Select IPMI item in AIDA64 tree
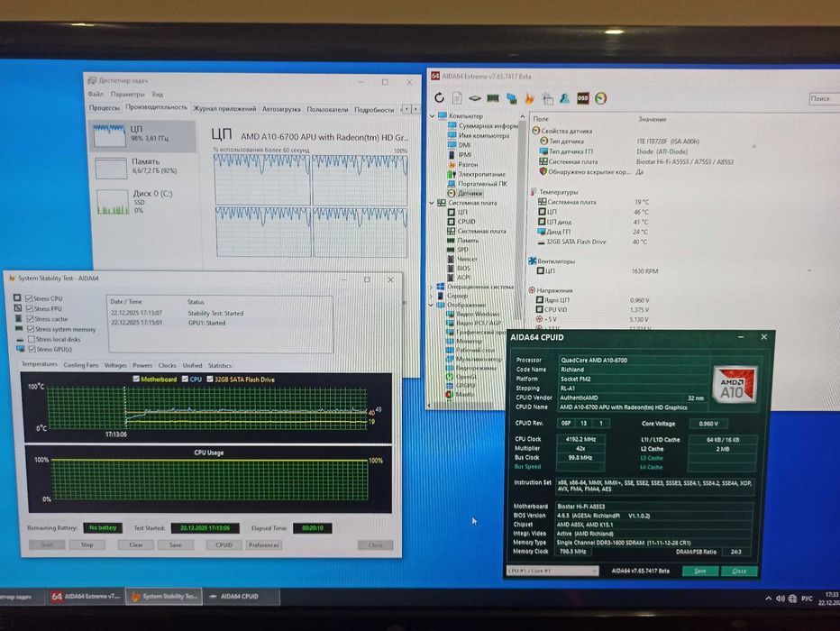Viewport: 840px width, 631px height. 460,155
